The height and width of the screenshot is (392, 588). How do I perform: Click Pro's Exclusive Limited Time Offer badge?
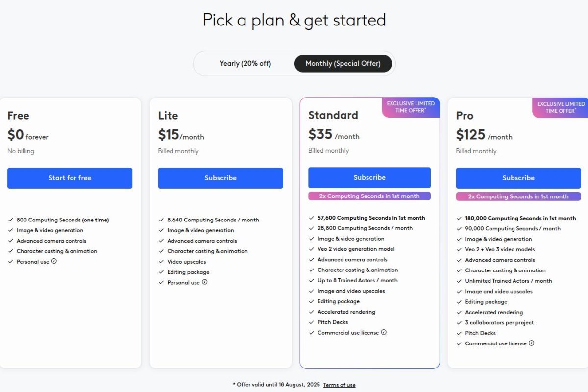click(x=561, y=107)
